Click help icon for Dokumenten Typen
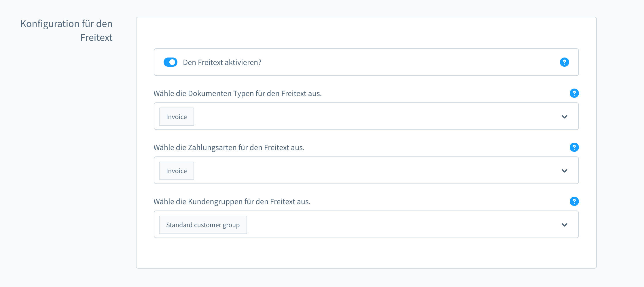Screen dimensions: 644x287 (x=574, y=93)
